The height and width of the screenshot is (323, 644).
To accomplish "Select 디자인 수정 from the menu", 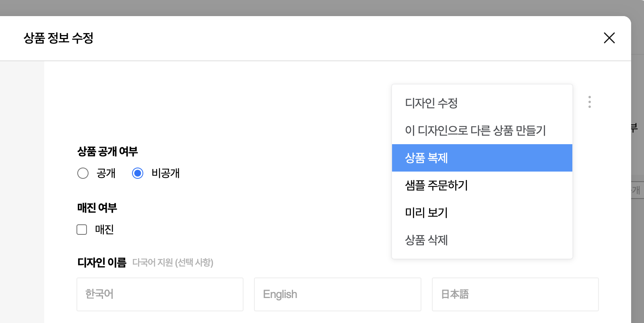I will tap(431, 103).
